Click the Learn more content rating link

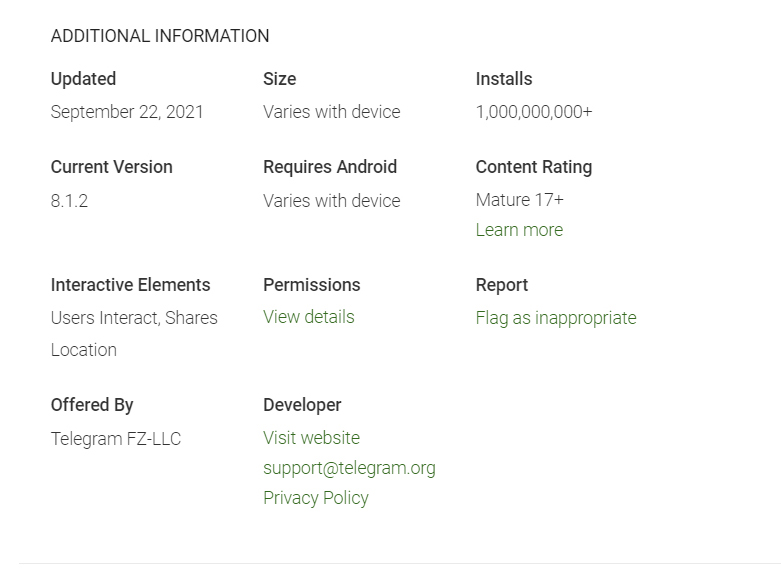pos(519,230)
